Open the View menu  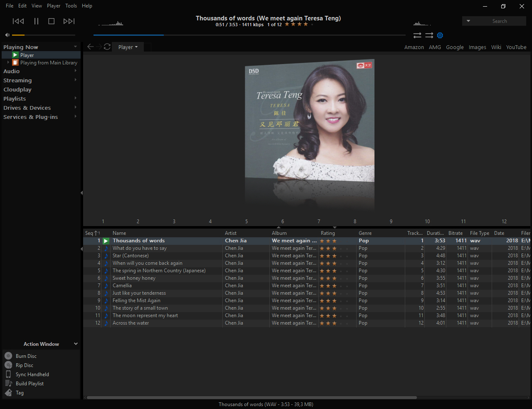[37, 6]
